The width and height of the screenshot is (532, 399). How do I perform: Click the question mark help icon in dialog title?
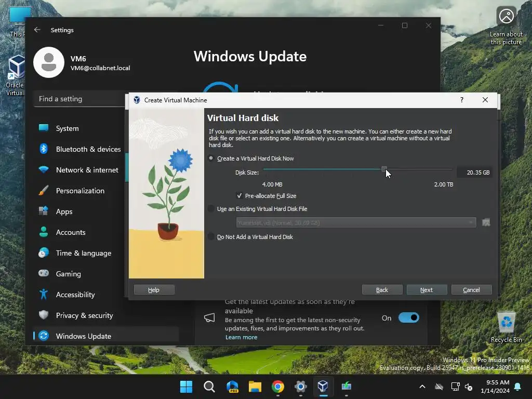(462, 100)
